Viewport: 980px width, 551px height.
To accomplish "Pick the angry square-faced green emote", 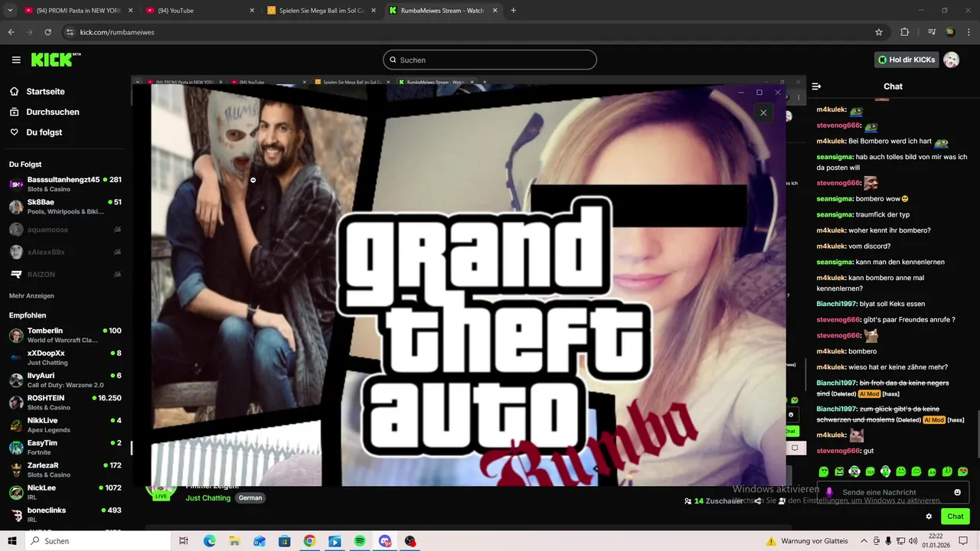I will (839, 471).
